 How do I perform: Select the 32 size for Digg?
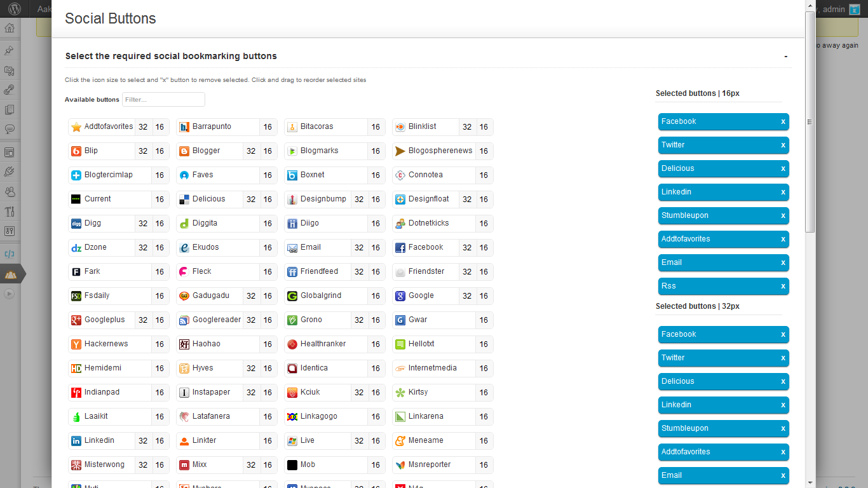pyautogui.click(x=143, y=224)
